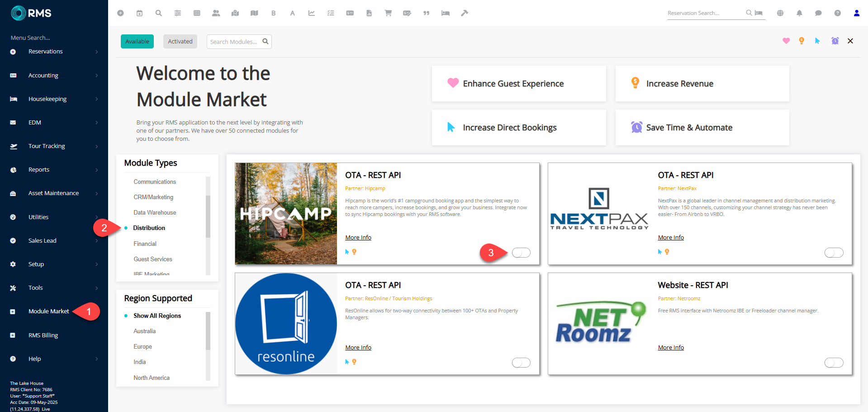
Task: Select the Data Warehouse module type
Action: [155, 212]
